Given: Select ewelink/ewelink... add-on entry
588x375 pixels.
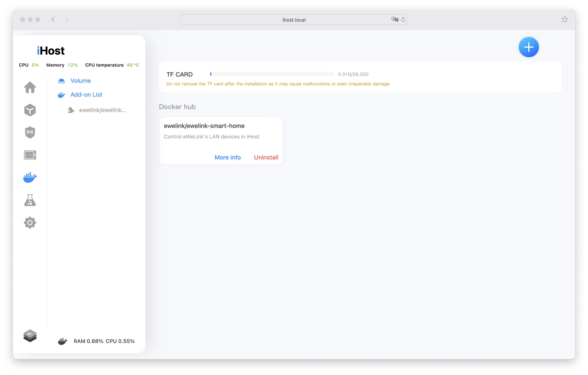Looking at the screenshot, I should [103, 110].
